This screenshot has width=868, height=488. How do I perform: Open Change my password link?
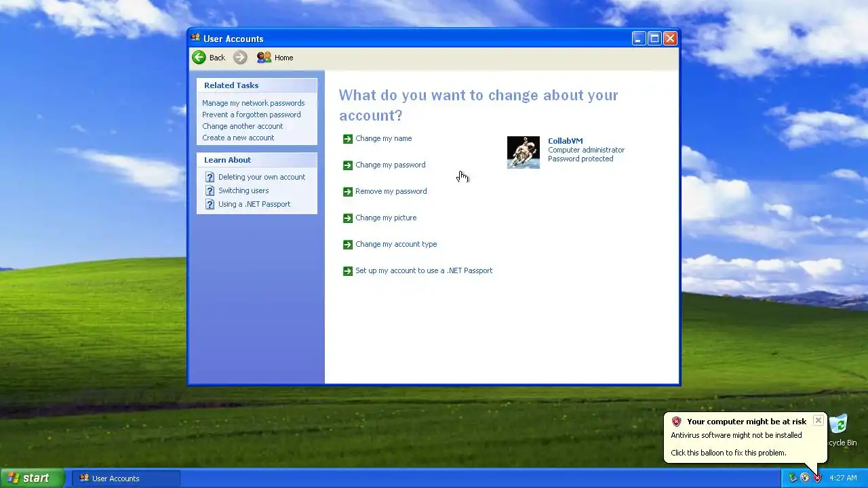391,165
